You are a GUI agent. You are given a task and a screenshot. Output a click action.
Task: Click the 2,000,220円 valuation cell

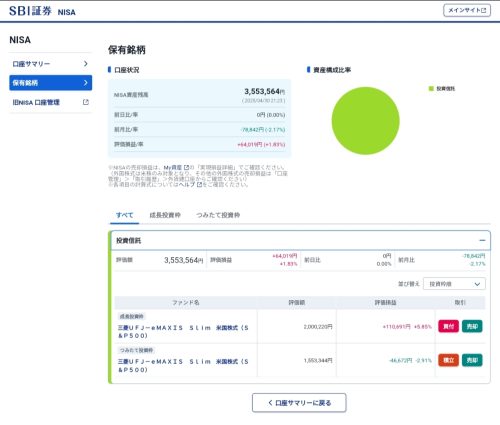point(318,327)
